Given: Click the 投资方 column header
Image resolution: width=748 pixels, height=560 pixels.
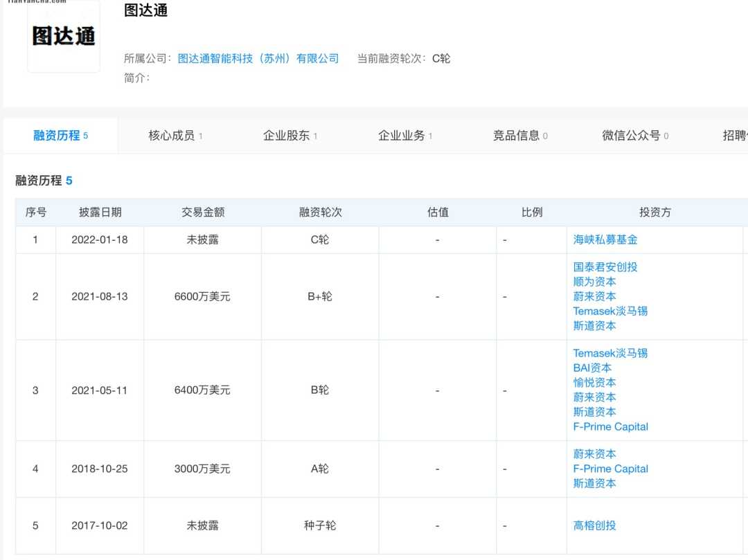Looking at the screenshot, I should [655, 212].
